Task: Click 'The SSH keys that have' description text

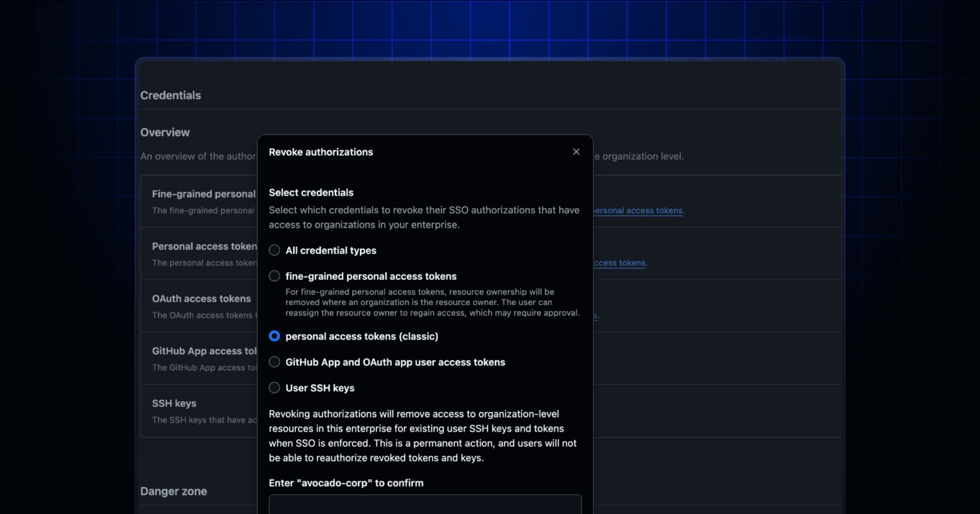Action: 205,420
